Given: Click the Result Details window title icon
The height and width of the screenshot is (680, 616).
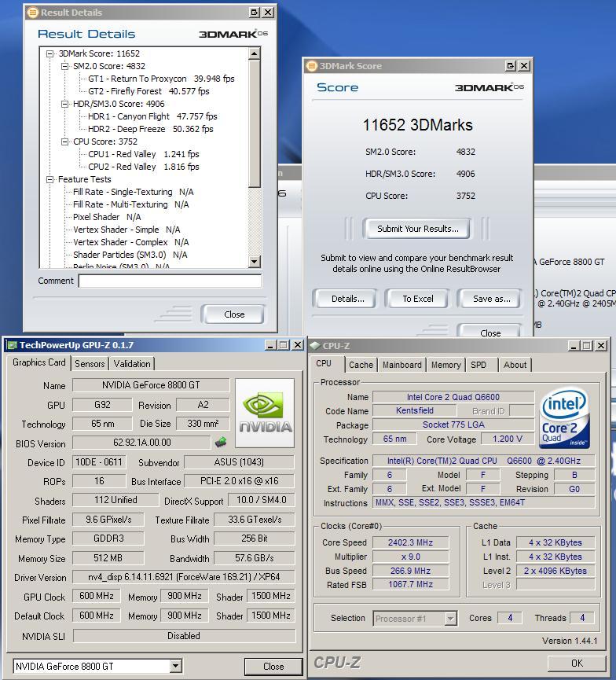Looking at the screenshot, I should [x=33, y=13].
